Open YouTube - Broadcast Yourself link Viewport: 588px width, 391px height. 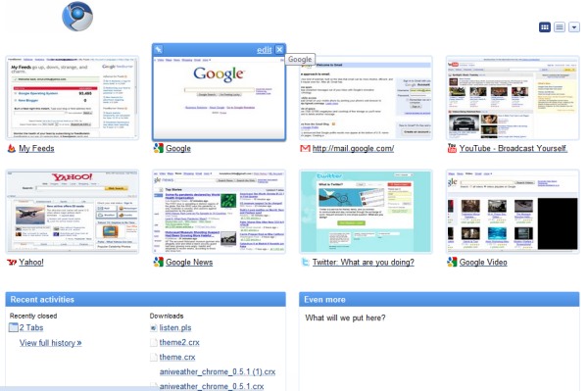[513, 148]
